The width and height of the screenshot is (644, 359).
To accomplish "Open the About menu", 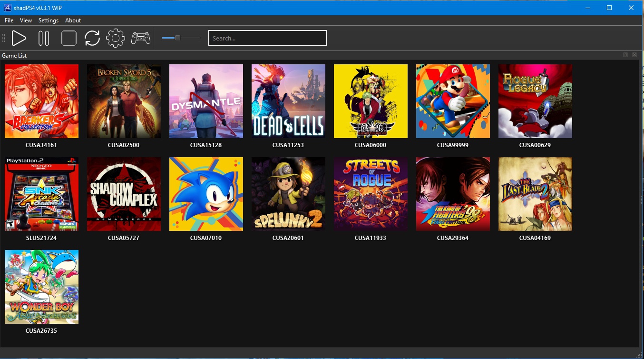I will pyautogui.click(x=73, y=20).
